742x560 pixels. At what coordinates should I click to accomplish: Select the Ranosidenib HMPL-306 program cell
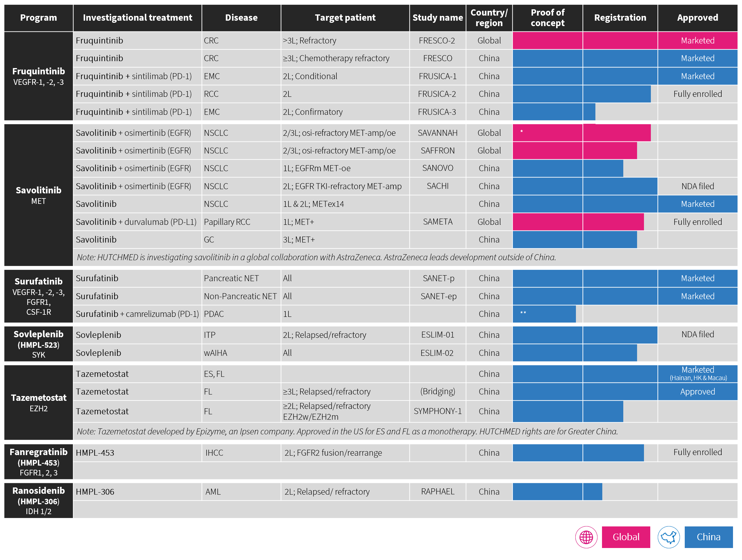click(x=39, y=501)
